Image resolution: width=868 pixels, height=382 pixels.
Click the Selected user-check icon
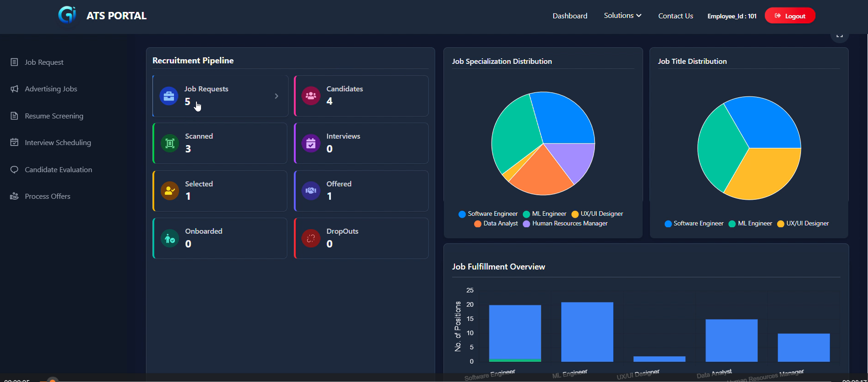170,191
